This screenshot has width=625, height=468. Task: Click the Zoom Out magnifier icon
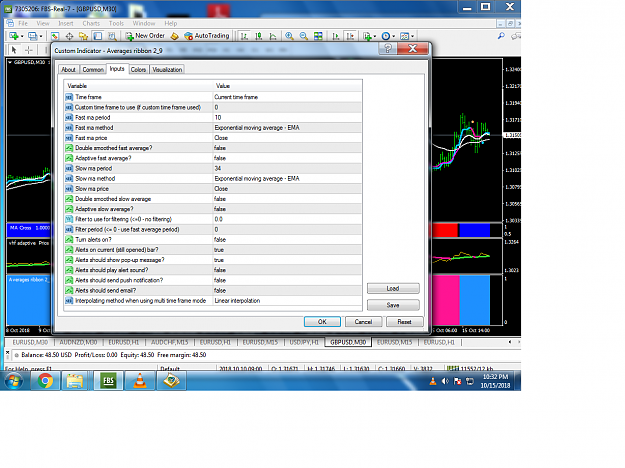tap(304, 36)
